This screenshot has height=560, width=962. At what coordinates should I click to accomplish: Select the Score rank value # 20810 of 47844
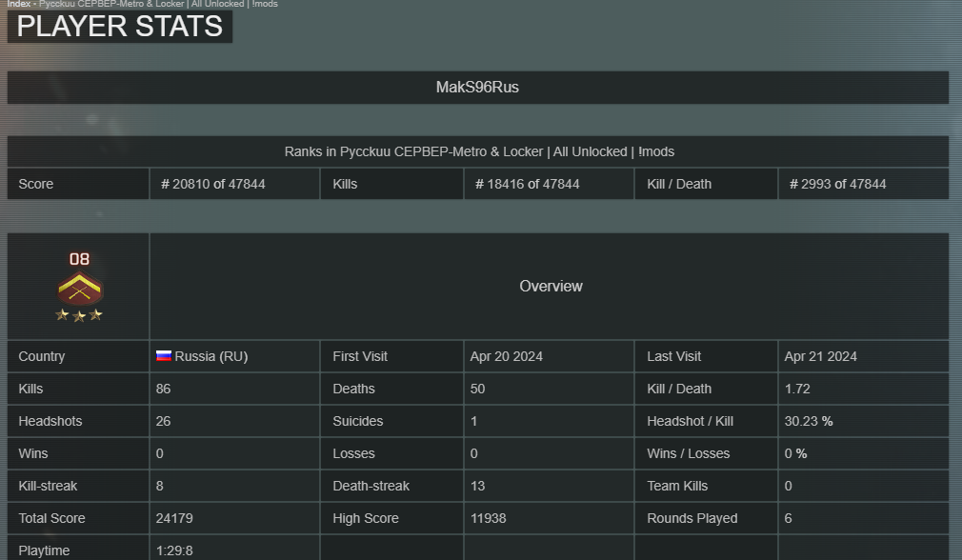[x=213, y=184]
